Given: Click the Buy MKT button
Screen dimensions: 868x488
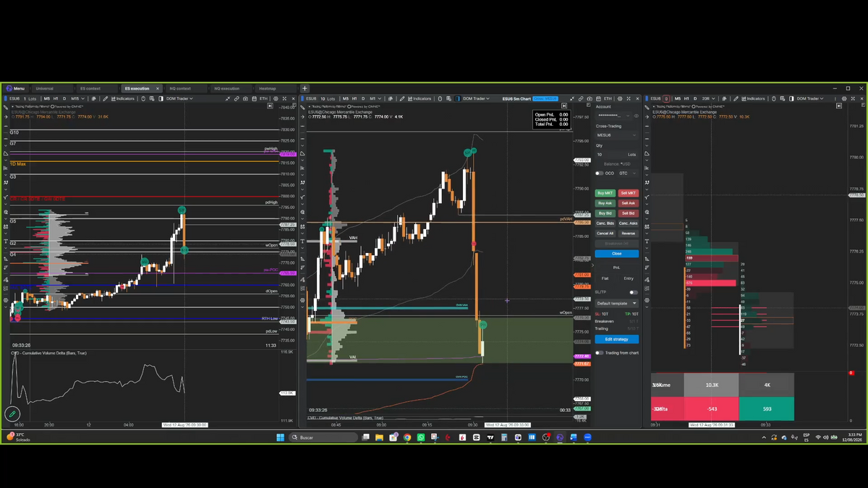Looking at the screenshot, I should [x=605, y=193].
